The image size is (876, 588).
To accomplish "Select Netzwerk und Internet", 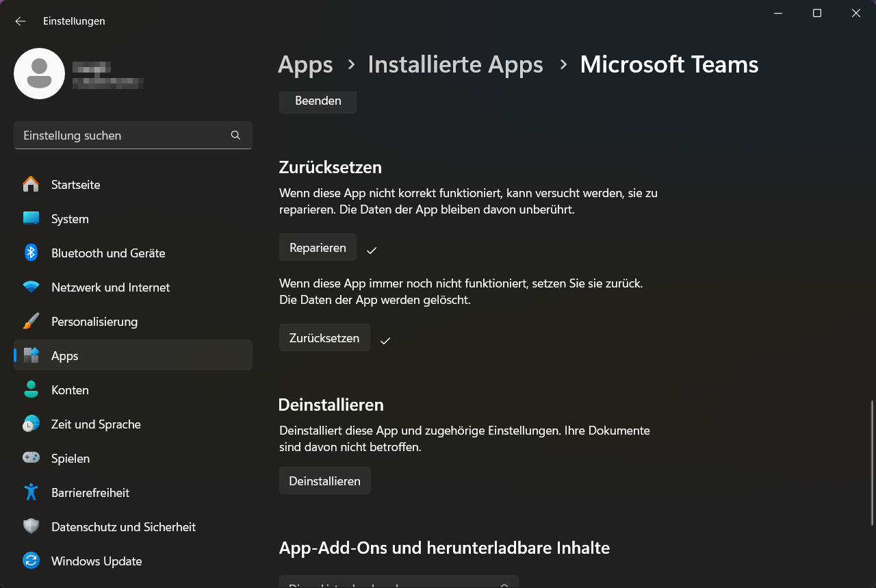I will [133, 287].
